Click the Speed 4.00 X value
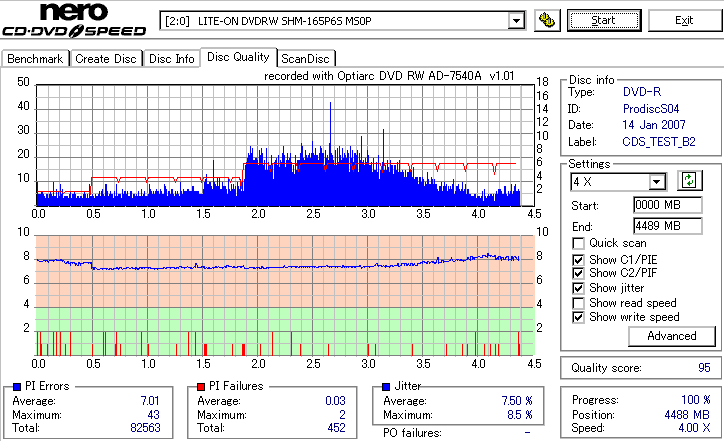This screenshot has height=441, width=724. 694,428
